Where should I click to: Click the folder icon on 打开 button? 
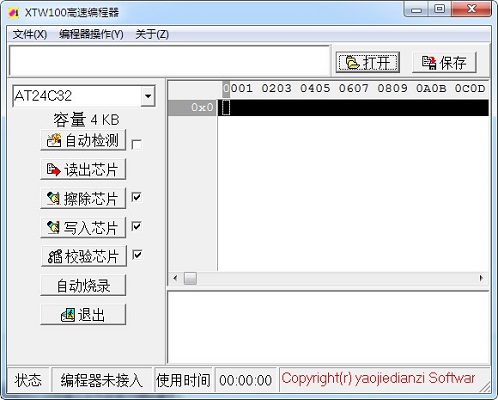point(353,62)
